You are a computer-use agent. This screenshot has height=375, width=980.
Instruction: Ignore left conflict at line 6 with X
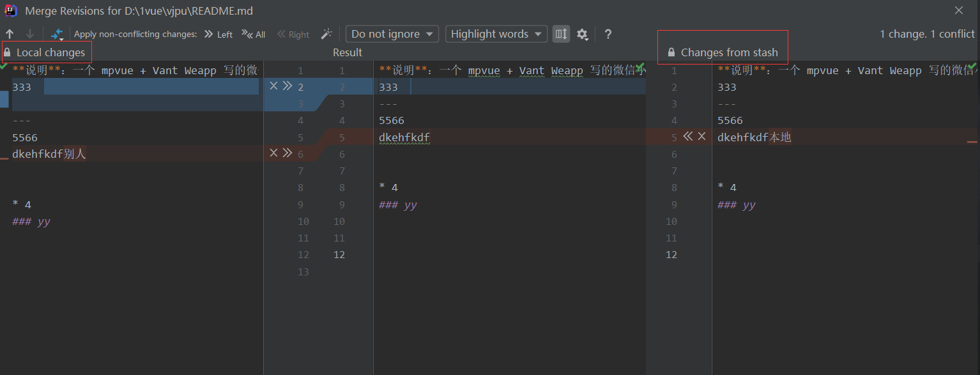click(273, 153)
